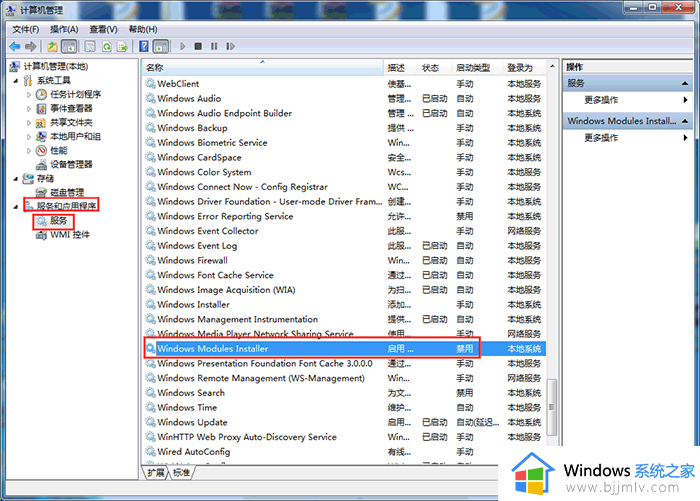Select the Windows Update service

(x=344, y=422)
